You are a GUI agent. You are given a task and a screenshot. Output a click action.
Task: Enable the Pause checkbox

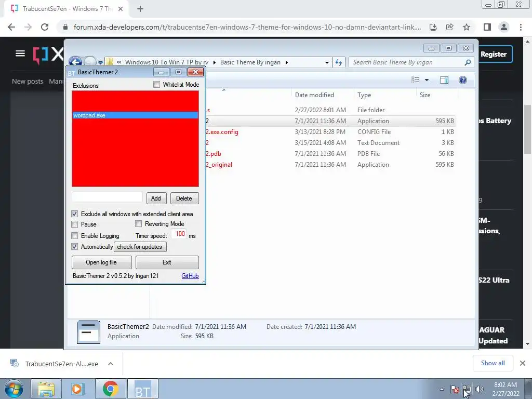[x=75, y=224]
